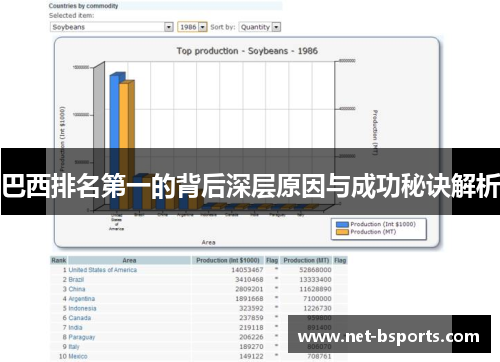
Task: Click the India row link
Action: (75, 328)
